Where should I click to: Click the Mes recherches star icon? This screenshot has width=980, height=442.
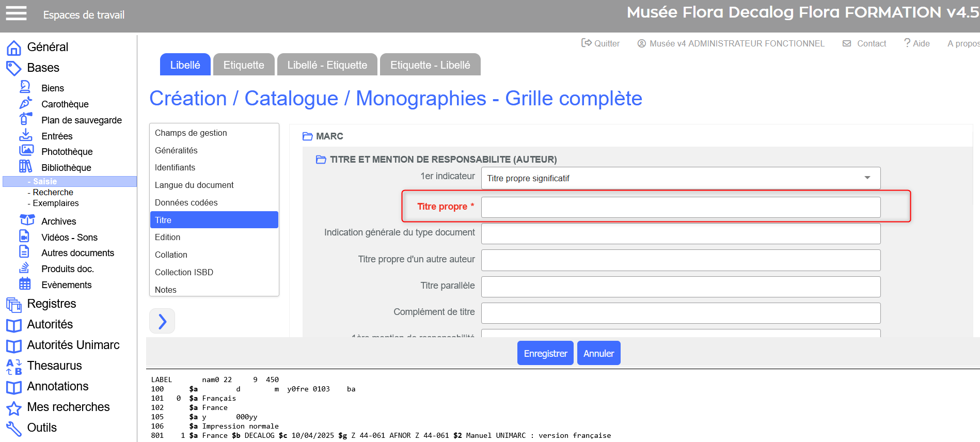coord(14,408)
